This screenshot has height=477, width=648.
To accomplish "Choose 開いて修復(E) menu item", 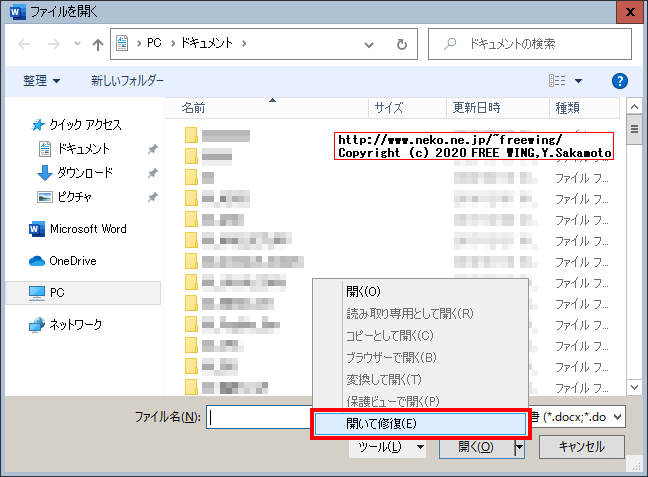I will pyautogui.click(x=420, y=424).
